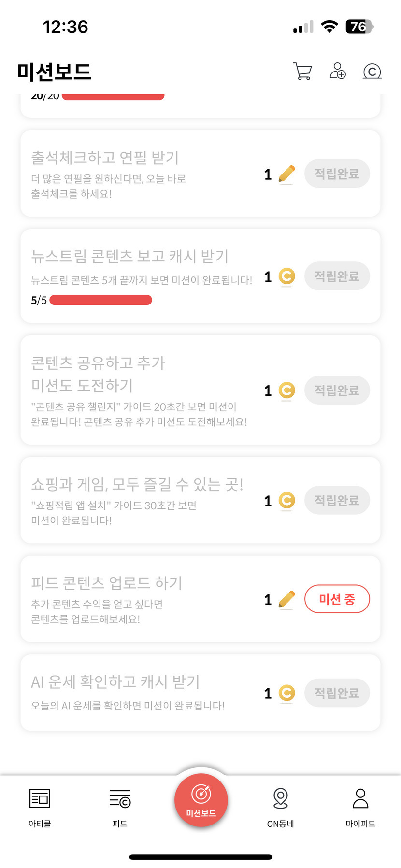401x868 pixels.
Task: Click the pencil icon on attendance mission
Action: point(287,174)
